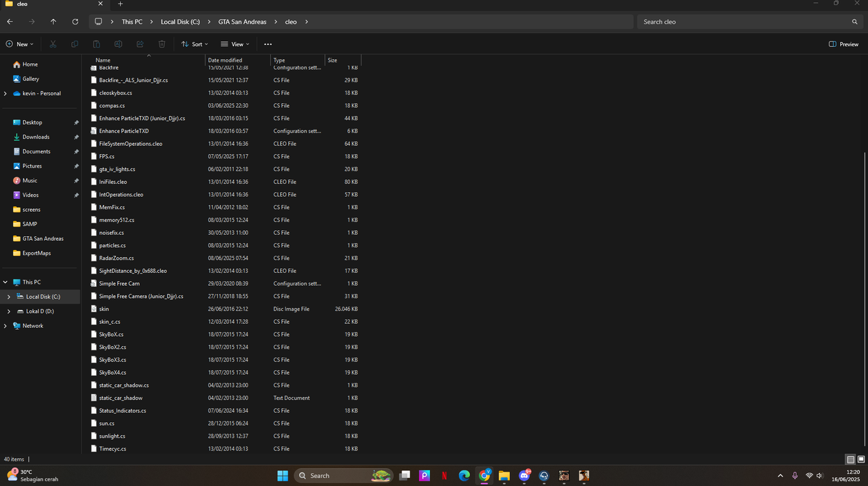
Task: Click the Windows Start button
Action: tap(282, 476)
